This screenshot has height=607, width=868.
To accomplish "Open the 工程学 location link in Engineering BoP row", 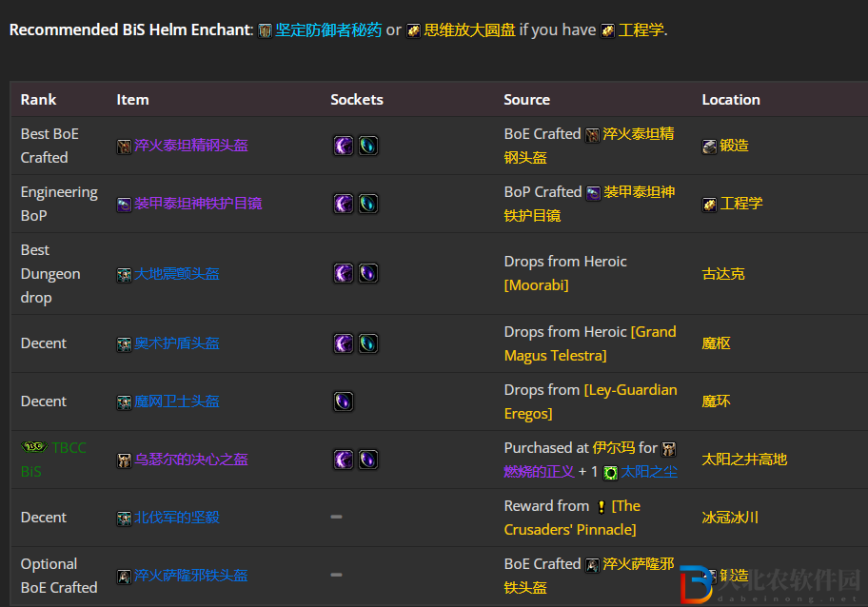I will pos(741,204).
